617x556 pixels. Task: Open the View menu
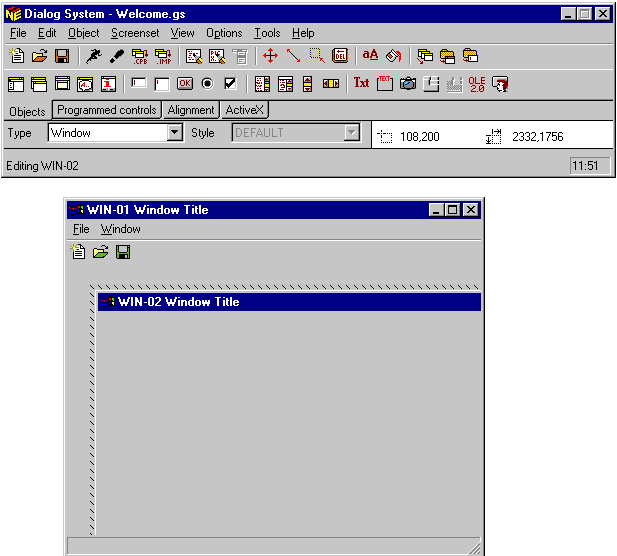click(x=183, y=33)
